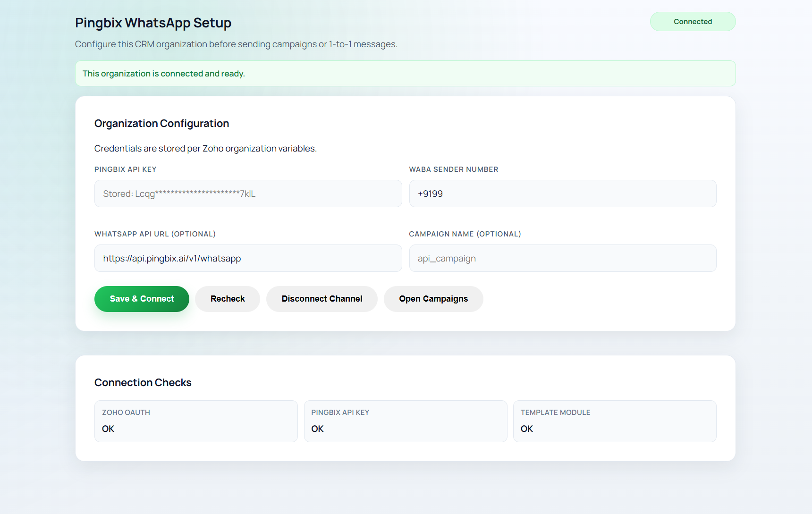
Task: Open Campaigns using the button
Action: coord(433,299)
